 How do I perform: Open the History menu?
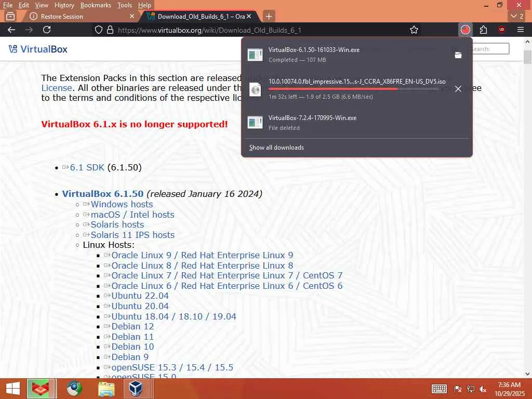(x=64, y=5)
